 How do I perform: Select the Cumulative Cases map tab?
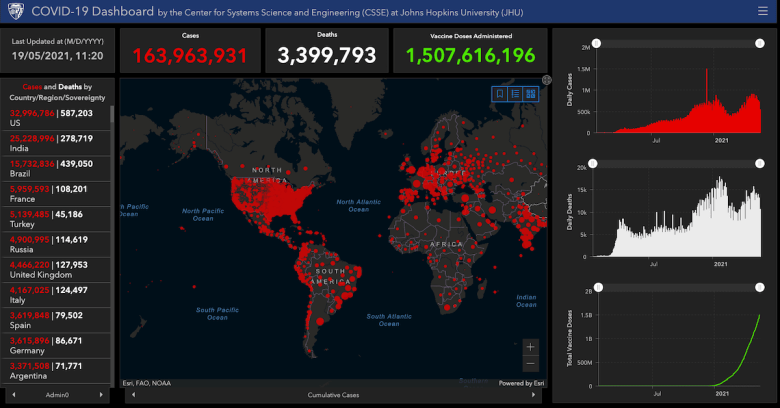click(333, 395)
